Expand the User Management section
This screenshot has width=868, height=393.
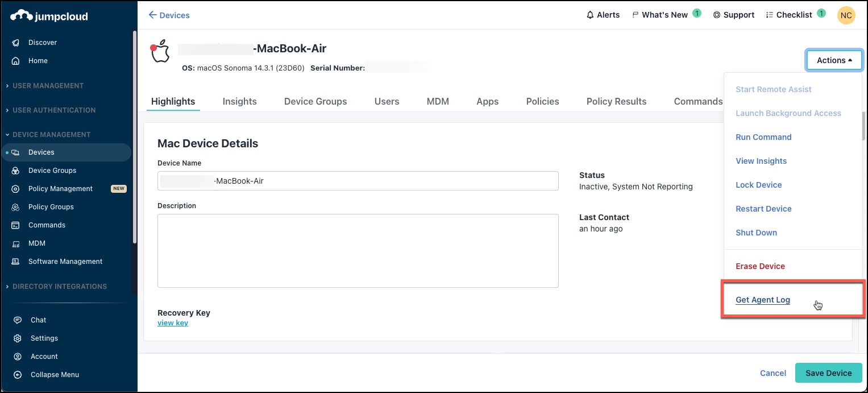coord(48,86)
